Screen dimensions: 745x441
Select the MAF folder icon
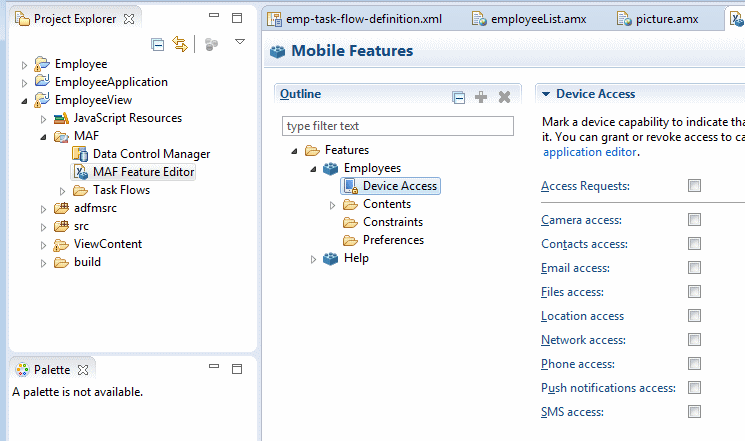tap(61, 136)
